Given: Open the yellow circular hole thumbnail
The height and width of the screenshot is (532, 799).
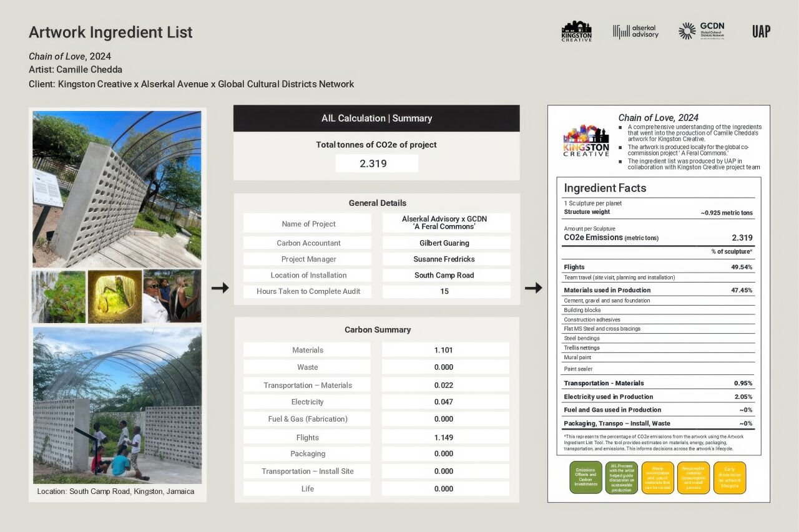Looking at the screenshot, I should (x=114, y=296).
